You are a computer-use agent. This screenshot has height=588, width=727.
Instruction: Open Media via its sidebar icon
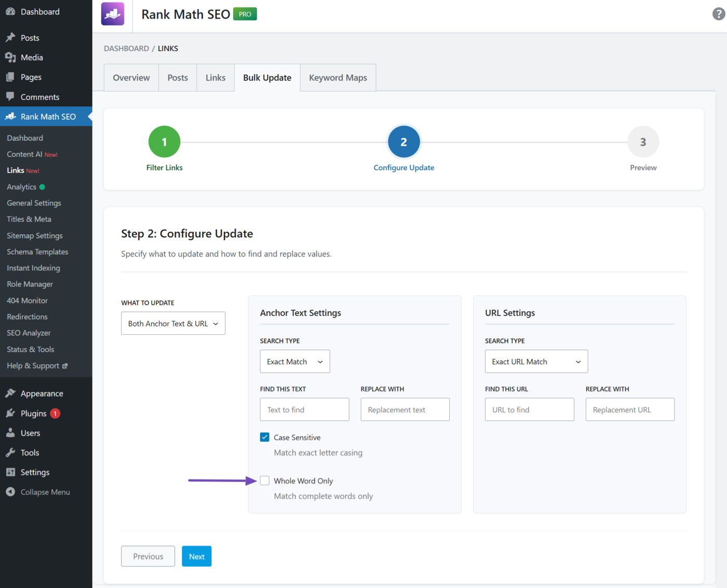10,57
